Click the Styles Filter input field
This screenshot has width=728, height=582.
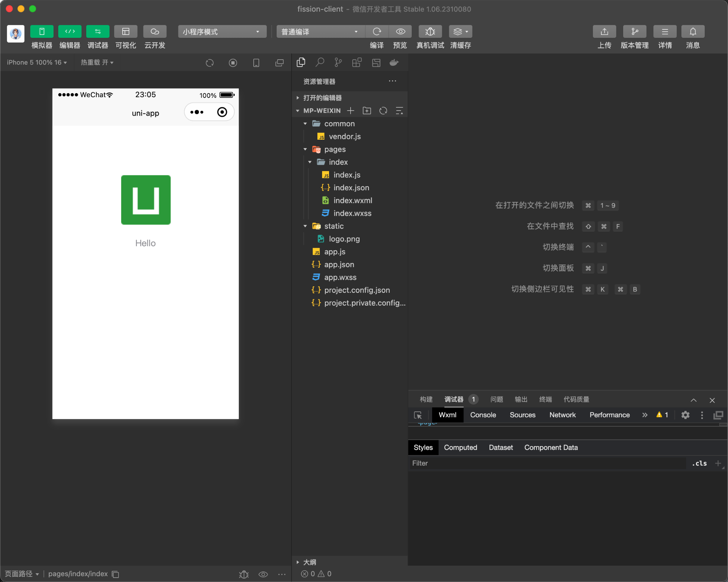pyautogui.click(x=546, y=463)
